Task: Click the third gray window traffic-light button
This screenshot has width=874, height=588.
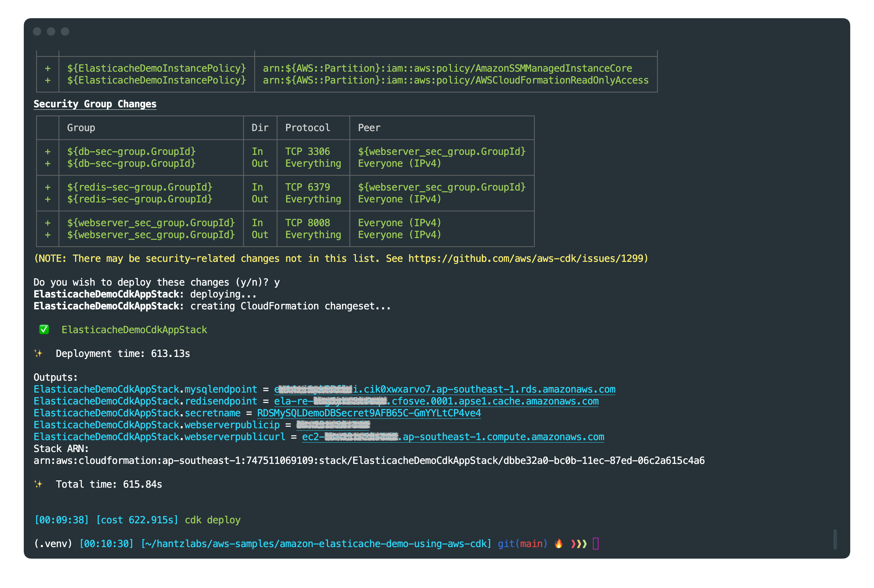Action: coord(65,31)
